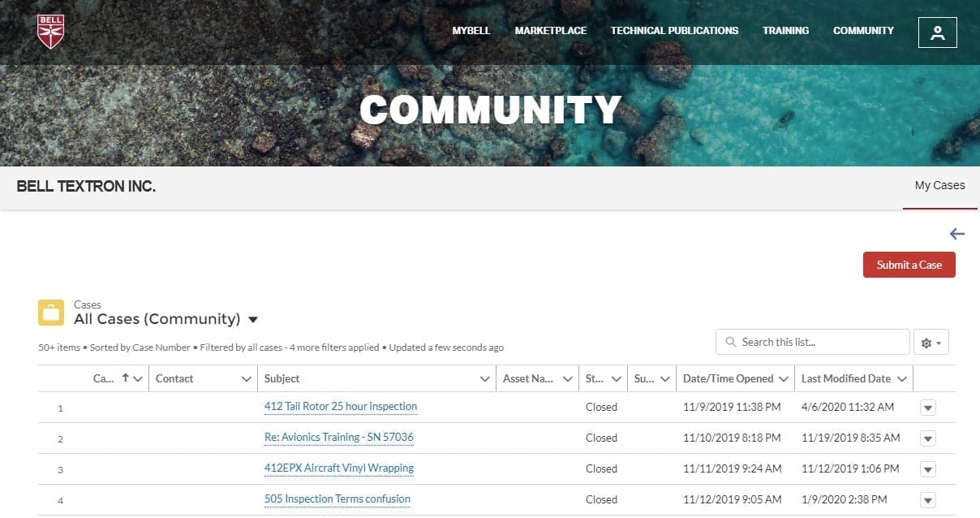Select the My Cases tab

(x=939, y=186)
